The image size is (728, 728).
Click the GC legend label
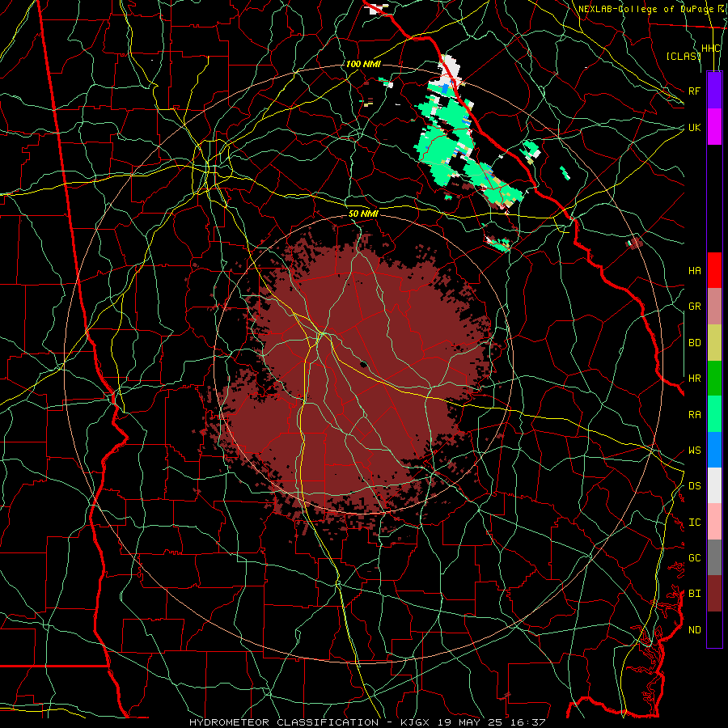coord(695,558)
